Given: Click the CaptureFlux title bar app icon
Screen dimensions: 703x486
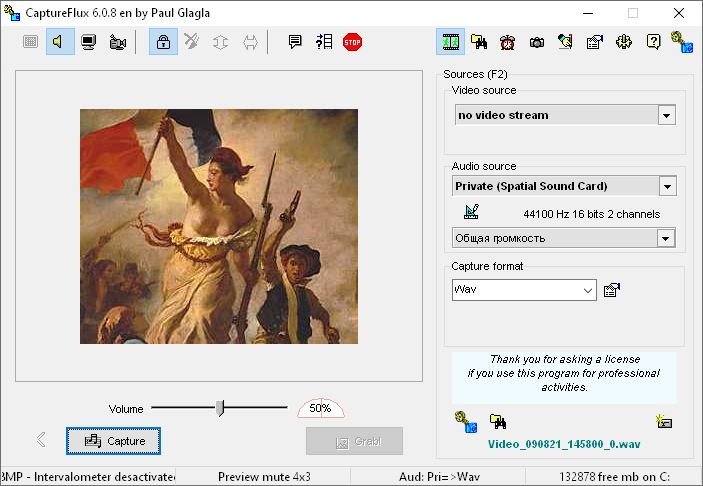Looking at the screenshot, I should pos(12,13).
